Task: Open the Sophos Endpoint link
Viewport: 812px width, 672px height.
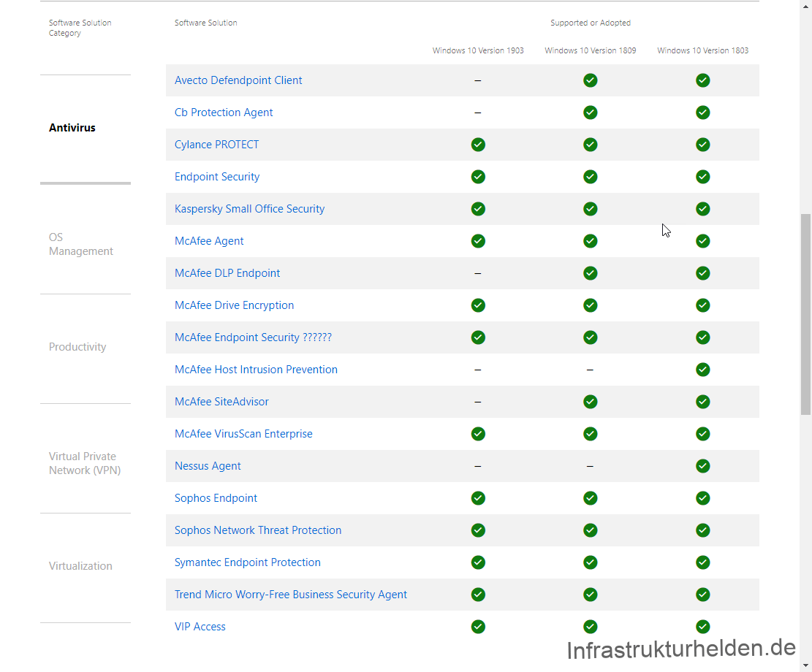Action: [x=216, y=497]
